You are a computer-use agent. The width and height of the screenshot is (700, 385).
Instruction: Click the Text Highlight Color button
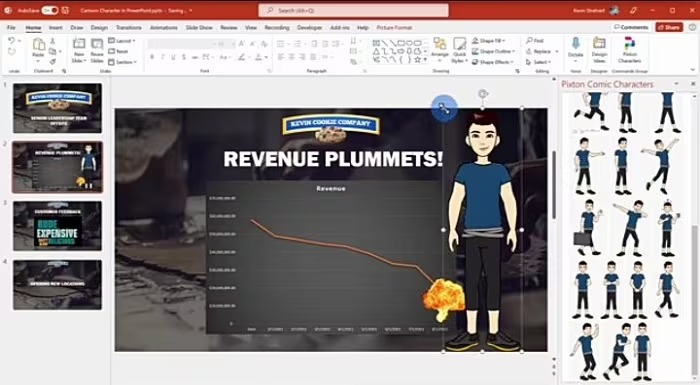(243, 57)
